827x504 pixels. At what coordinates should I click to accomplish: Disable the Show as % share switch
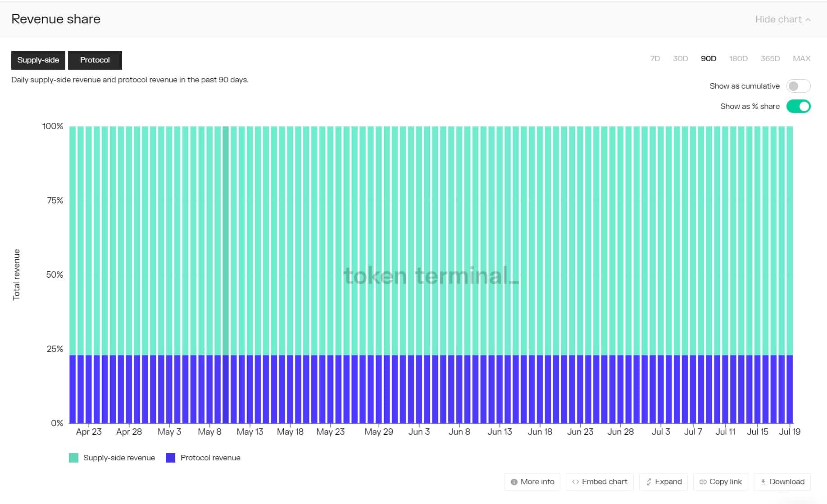pos(798,107)
